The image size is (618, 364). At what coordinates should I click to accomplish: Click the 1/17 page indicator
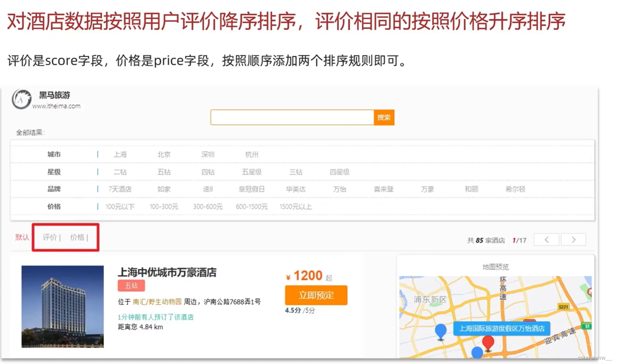[x=519, y=240]
